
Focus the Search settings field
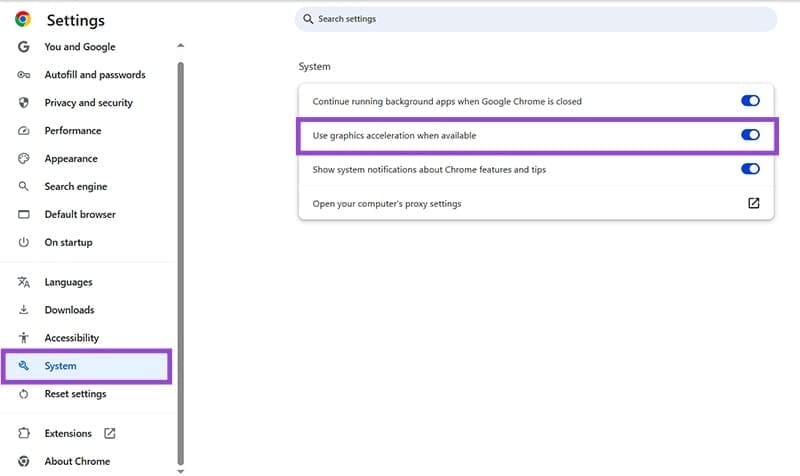pyautogui.click(x=536, y=19)
